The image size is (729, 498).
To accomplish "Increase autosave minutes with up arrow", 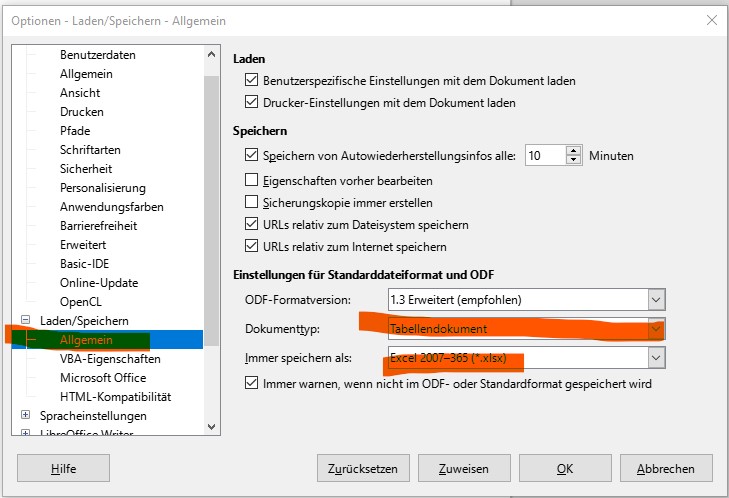I will [x=574, y=151].
